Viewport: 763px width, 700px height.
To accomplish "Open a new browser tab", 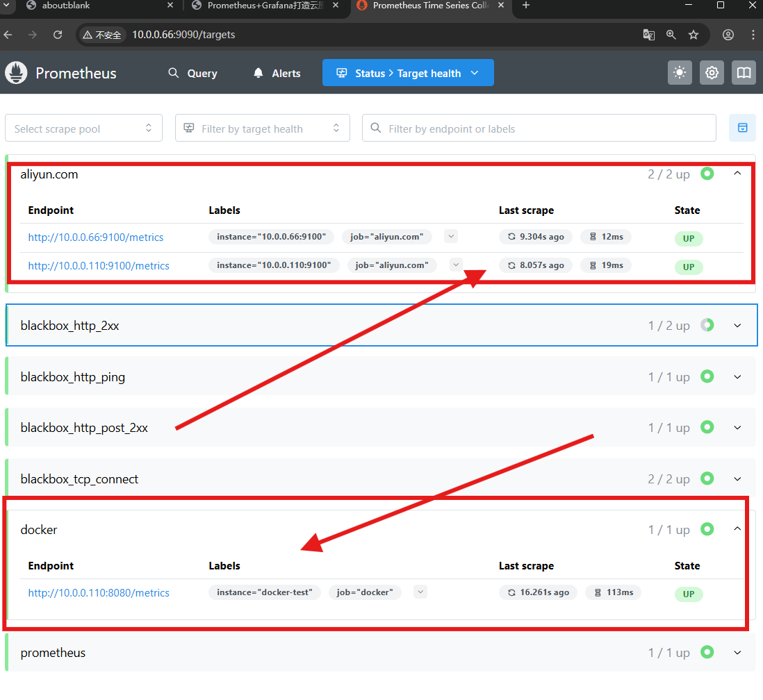I will (526, 6).
